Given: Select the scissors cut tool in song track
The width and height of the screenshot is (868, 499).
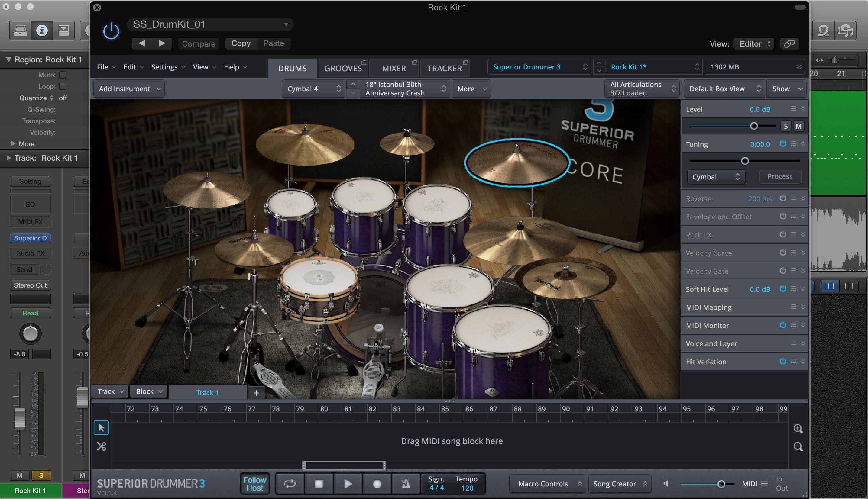Looking at the screenshot, I should pyautogui.click(x=101, y=446).
